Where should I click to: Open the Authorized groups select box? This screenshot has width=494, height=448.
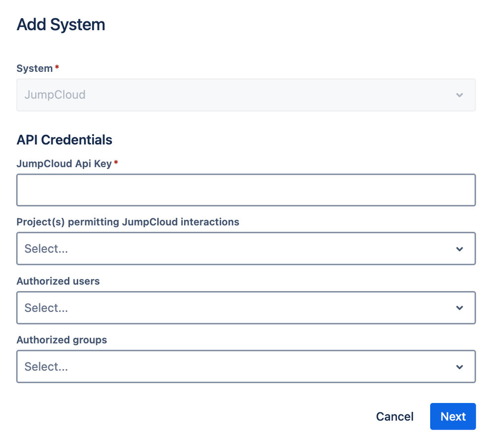click(x=238, y=366)
